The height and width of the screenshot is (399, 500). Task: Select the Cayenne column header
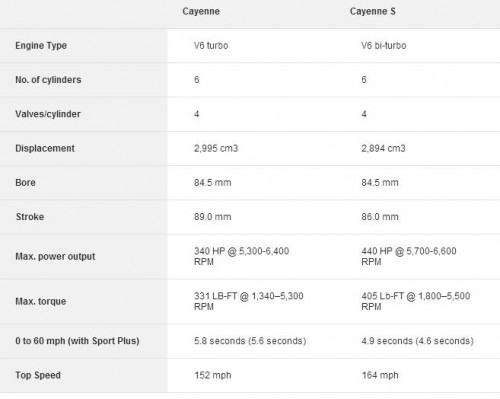(x=201, y=12)
